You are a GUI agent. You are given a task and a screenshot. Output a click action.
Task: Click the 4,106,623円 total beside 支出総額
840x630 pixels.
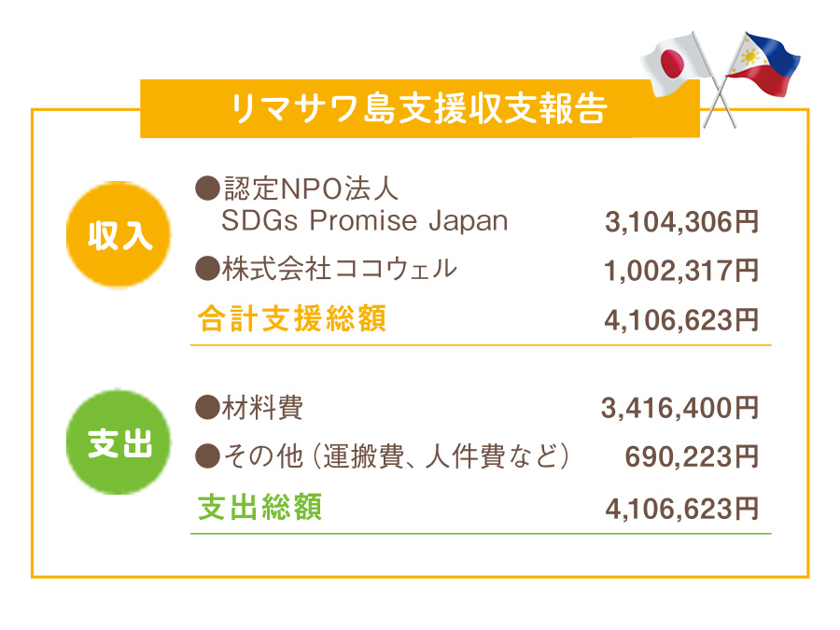pyautogui.click(x=681, y=509)
